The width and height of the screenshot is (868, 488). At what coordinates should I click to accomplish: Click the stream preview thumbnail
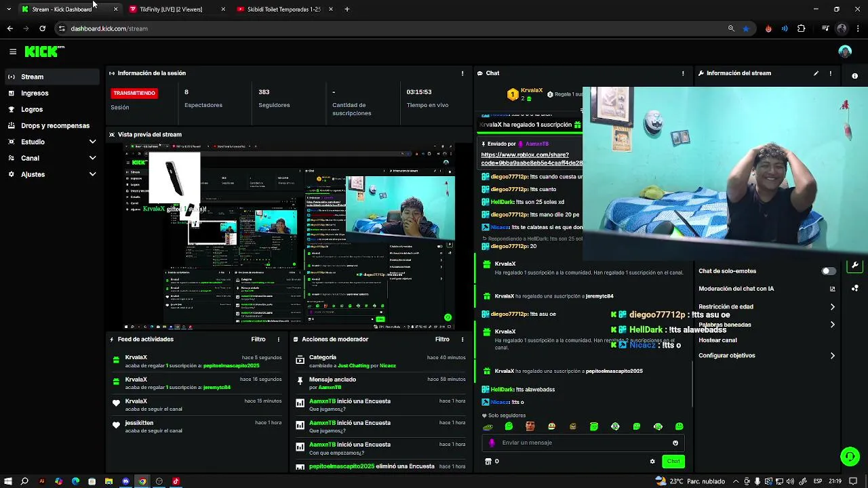click(289, 236)
